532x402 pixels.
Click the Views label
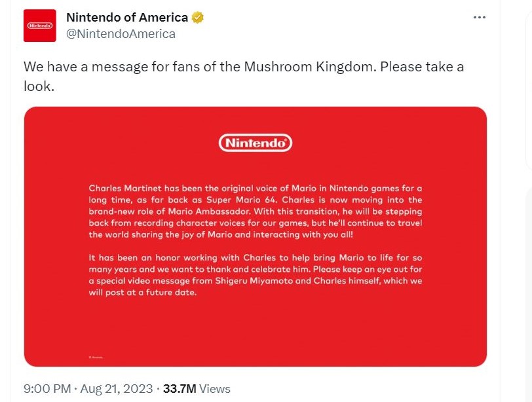(215, 389)
